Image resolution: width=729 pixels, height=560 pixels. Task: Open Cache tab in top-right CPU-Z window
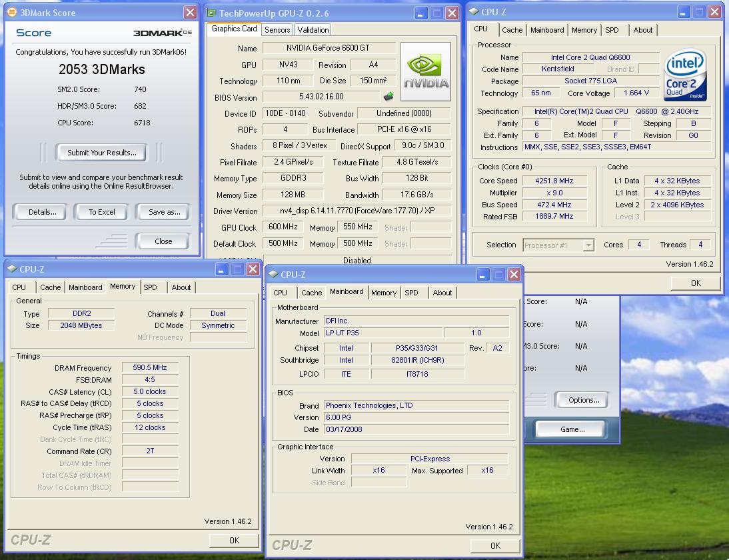(x=512, y=30)
